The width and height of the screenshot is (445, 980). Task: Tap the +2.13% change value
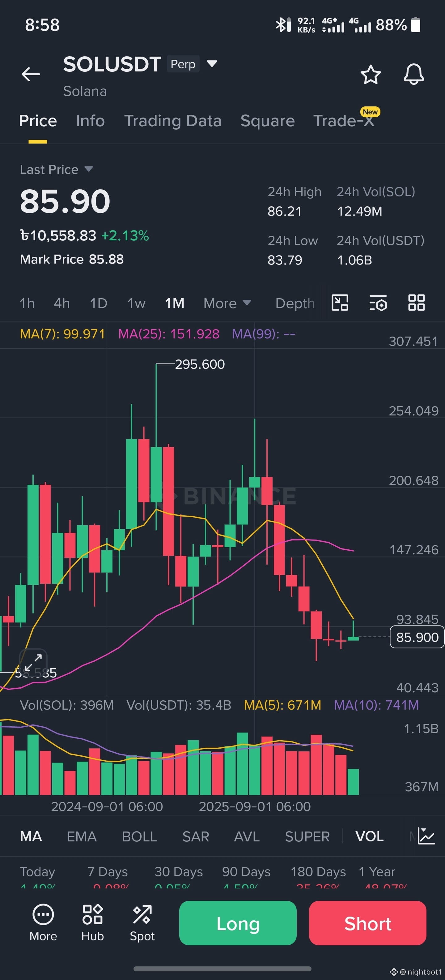pyautogui.click(x=125, y=235)
